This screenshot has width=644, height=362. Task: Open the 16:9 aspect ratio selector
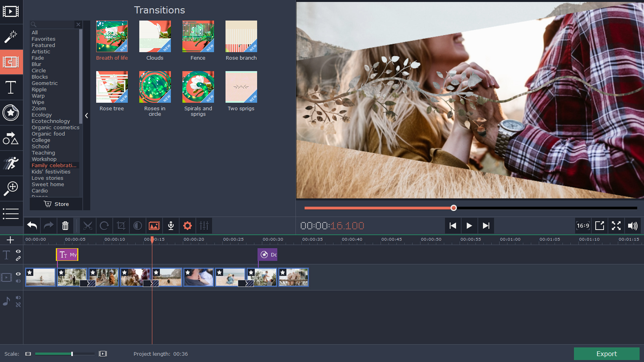point(583,226)
